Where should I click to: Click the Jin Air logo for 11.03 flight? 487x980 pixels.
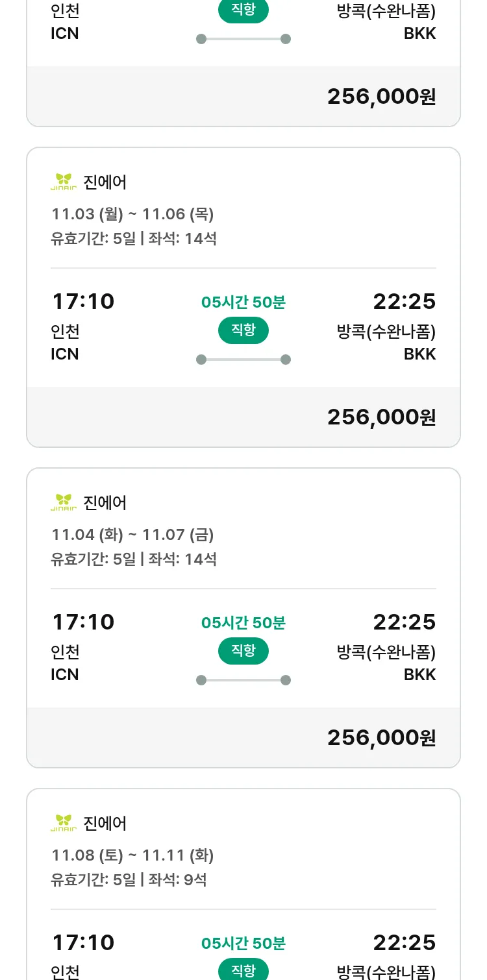[x=64, y=182]
